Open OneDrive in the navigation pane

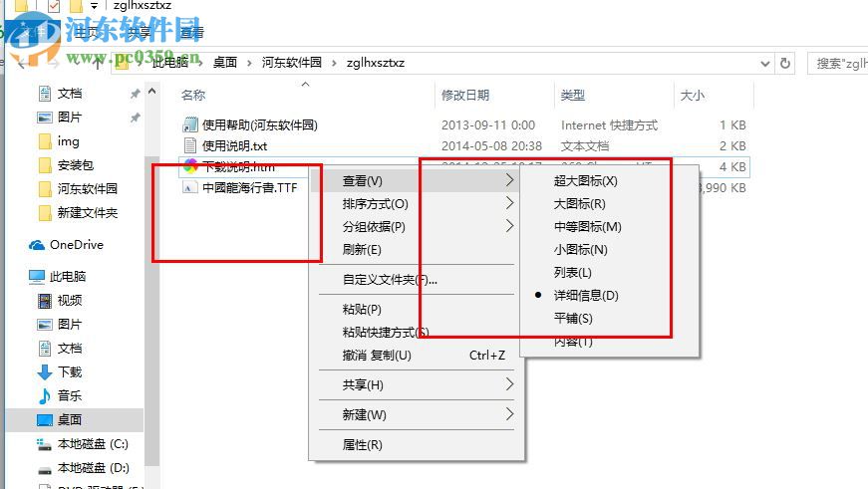coord(77,245)
